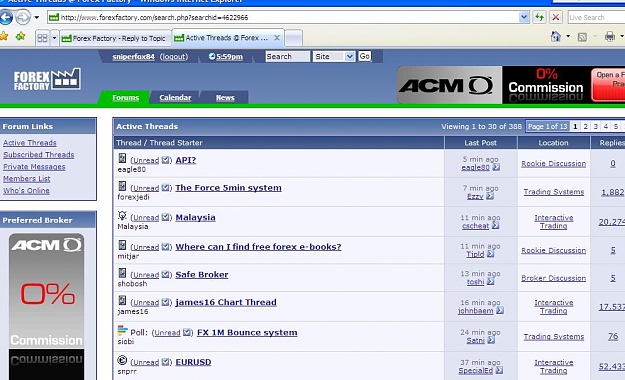This screenshot has height=380, width=625.
Task: Expand the address bar history dropdown
Action: coord(524,17)
